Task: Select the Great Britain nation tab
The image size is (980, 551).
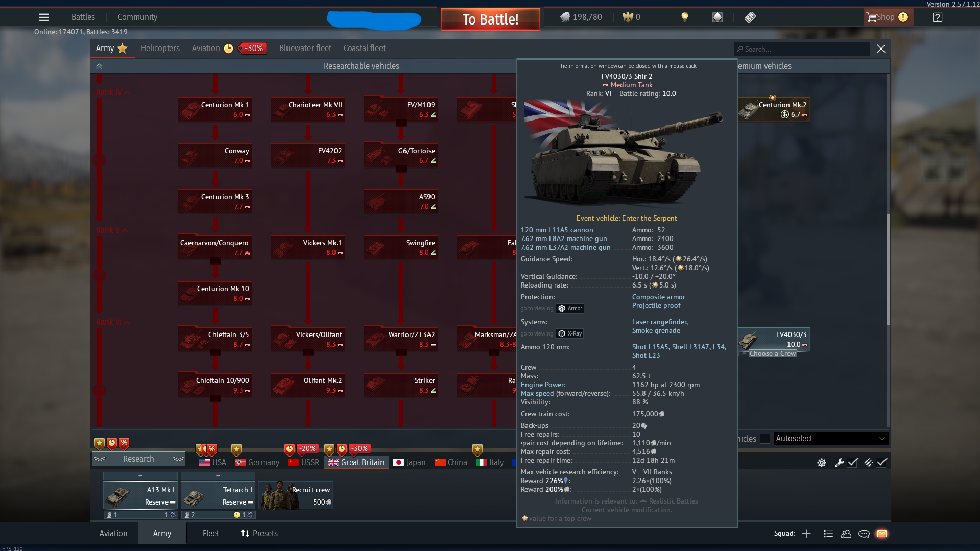Action: (x=356, y=462)
